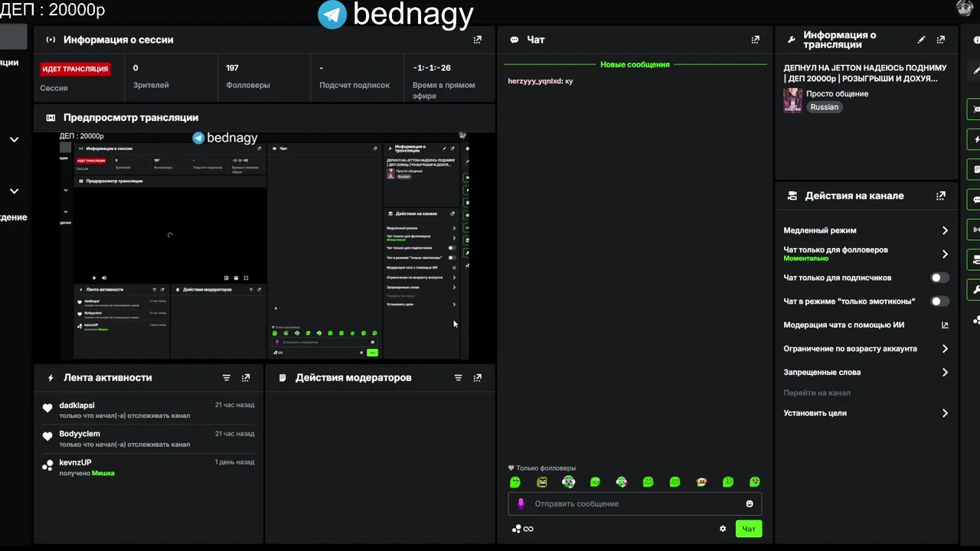Open the profile avatar at top right
This screenshot has height=551, width=980.
coord(965,8)
